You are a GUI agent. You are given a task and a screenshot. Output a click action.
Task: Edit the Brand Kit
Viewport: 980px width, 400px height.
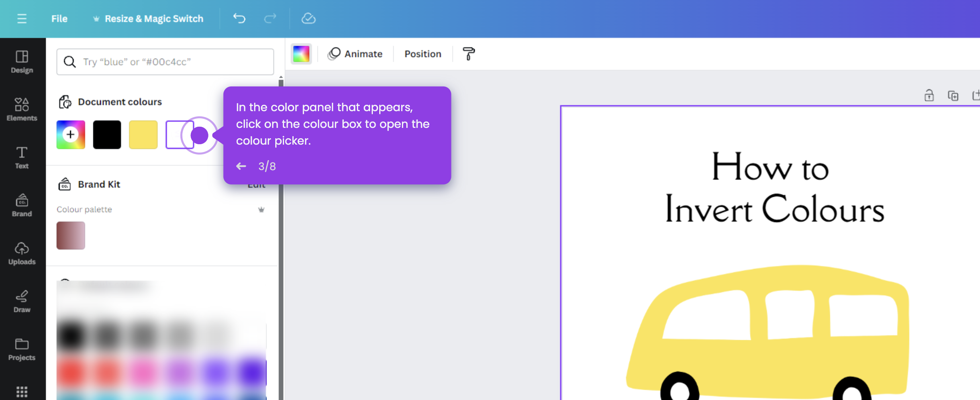[257, 184]
